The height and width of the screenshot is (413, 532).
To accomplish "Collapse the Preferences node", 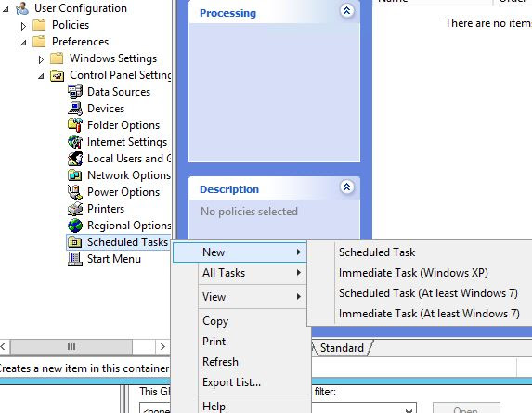I will (x=23, y=43).
